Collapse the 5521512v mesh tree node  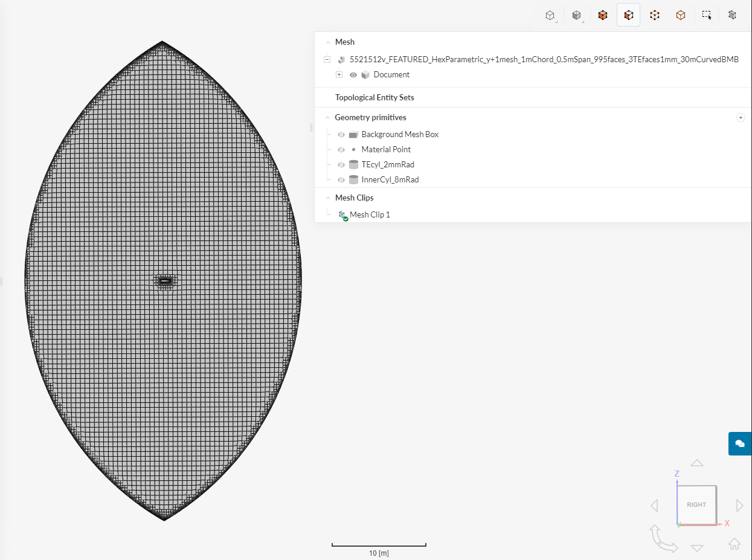click(x=327, y=60)
